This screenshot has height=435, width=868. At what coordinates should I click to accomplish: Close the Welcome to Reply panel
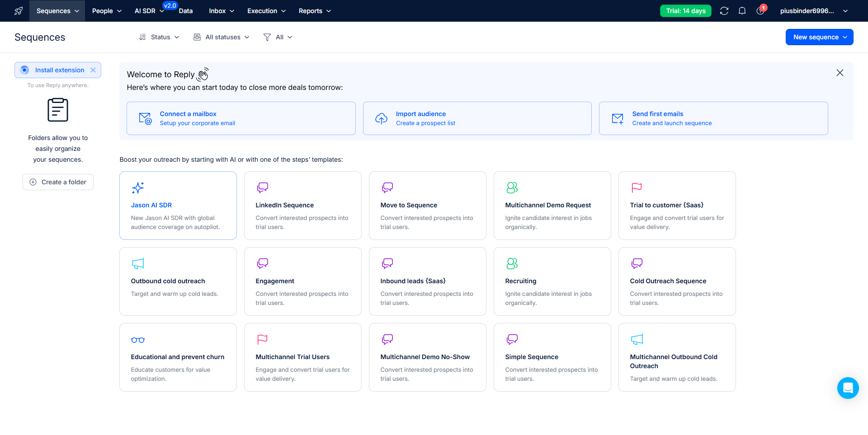tap(840, 73)
